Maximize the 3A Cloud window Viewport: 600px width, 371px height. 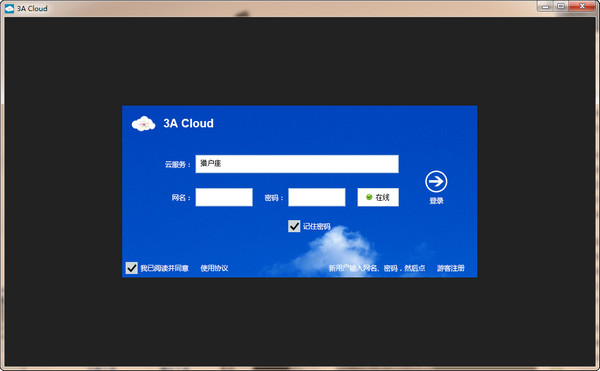(561, 7)
